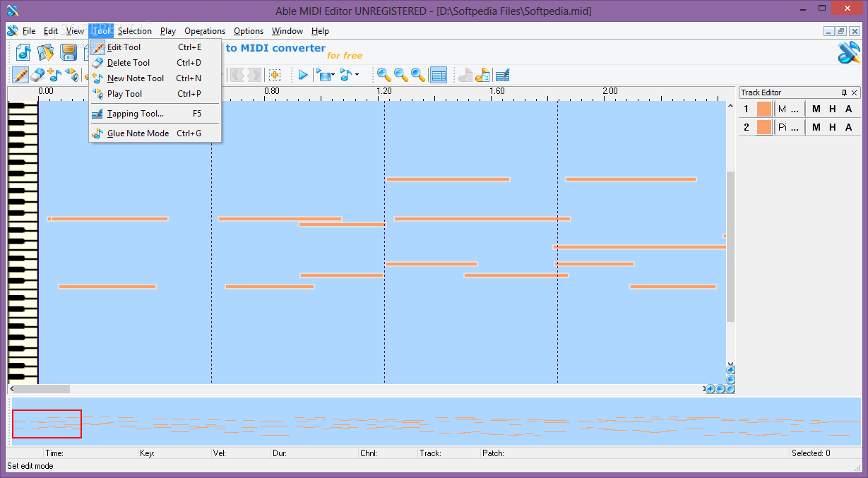Open the Help menu
This screenshot has height=478, width=868.
(321, 31)
